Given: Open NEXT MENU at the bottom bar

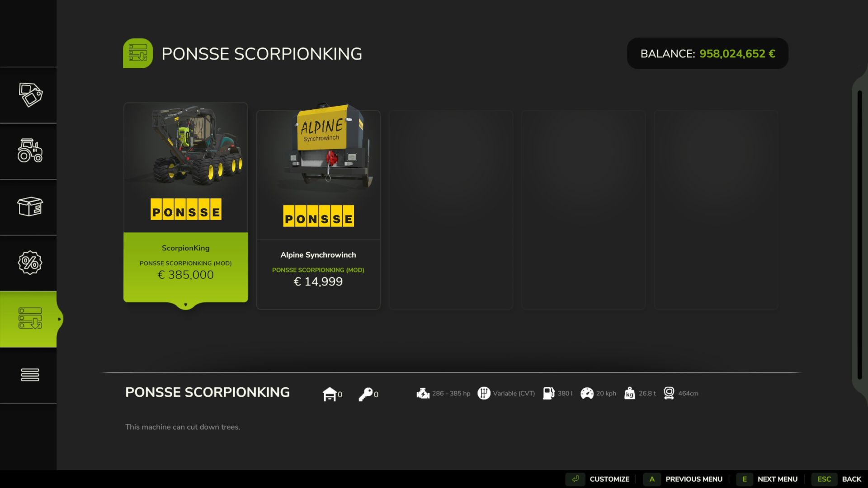Looking at the screenshot, I should (x=777, y=479).
